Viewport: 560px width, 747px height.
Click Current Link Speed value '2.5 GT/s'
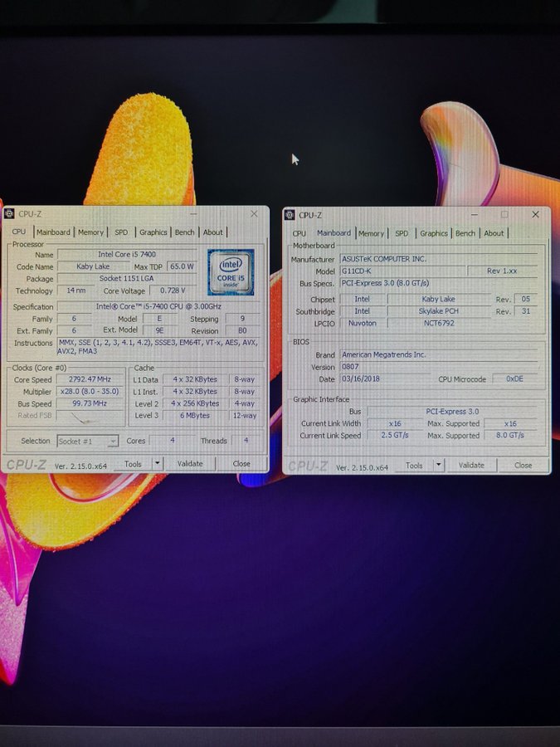pyautogui.click(x=395, y=435)
